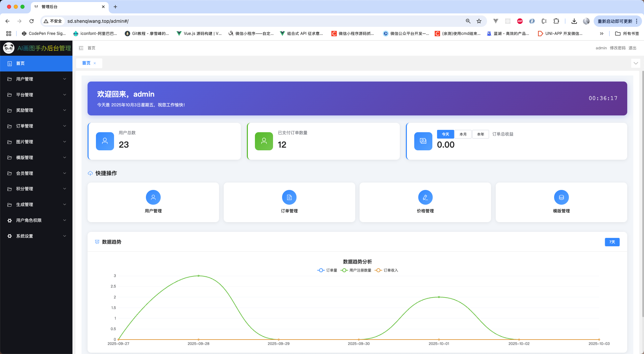Expand the 用户管理 sidebar menu
This screenshot has width=644, height=354.
pyautogui.click(x=36, y=79)
